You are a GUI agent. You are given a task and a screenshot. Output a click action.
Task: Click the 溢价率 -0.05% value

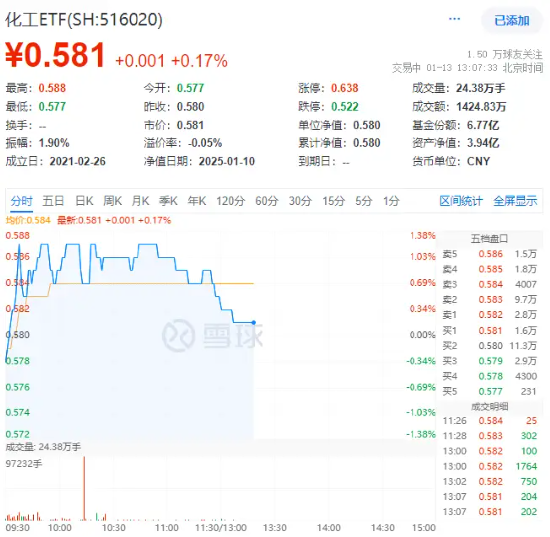[205, 143]
